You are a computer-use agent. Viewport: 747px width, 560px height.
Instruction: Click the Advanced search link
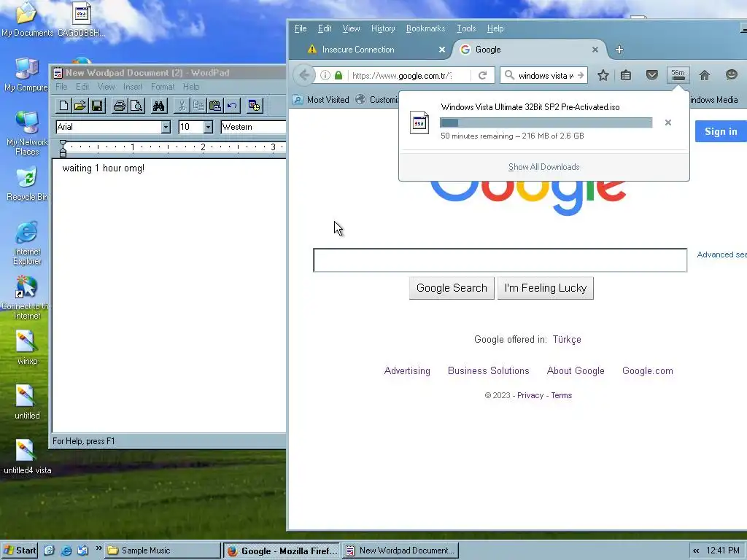(721, 254)
